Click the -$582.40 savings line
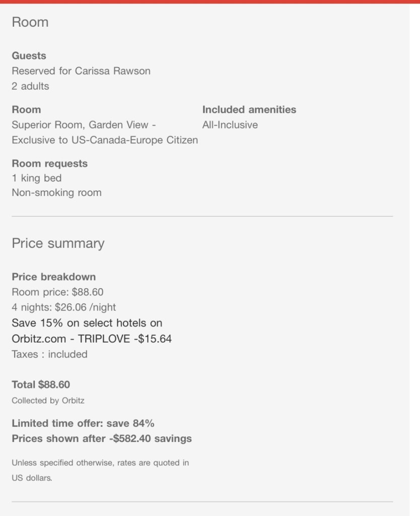This screenshot has width=420, height=516. (102, 438)
